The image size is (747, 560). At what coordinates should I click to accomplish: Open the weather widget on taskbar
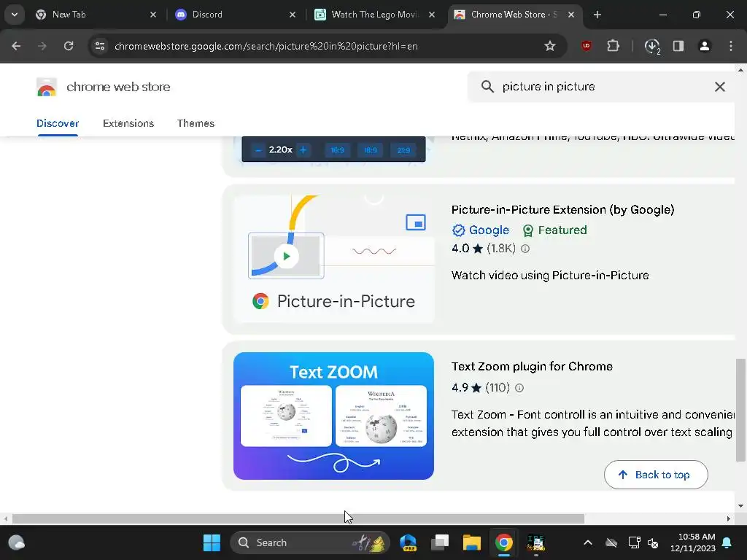pos(16,542)
